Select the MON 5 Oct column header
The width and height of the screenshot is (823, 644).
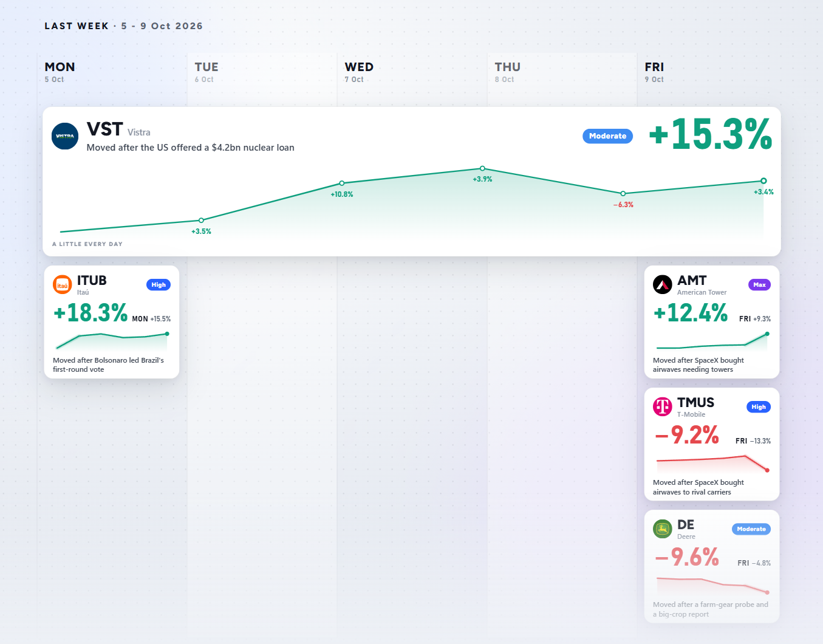(60, 72)
